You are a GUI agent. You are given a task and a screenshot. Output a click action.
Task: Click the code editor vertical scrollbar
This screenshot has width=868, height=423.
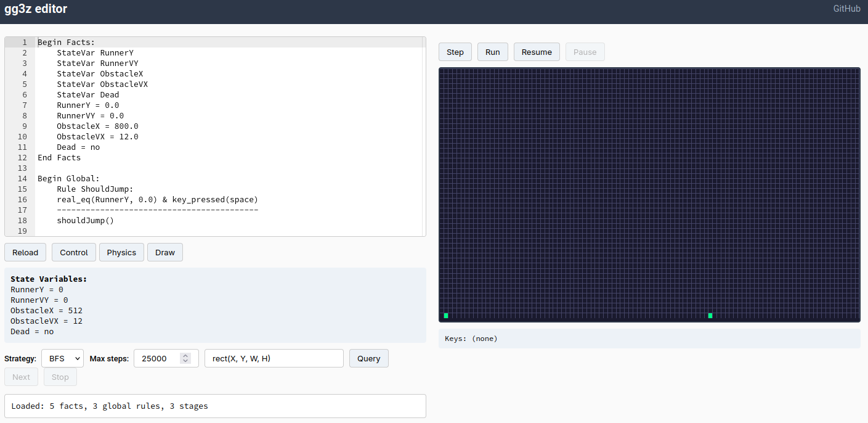click(423, 136)
